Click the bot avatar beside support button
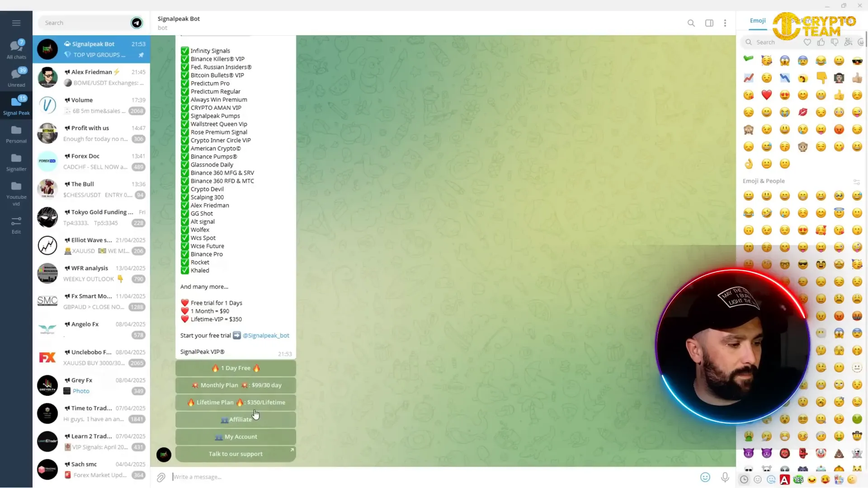Image resolution: width=868 pixels, height=488 pixels. [164, 455]
